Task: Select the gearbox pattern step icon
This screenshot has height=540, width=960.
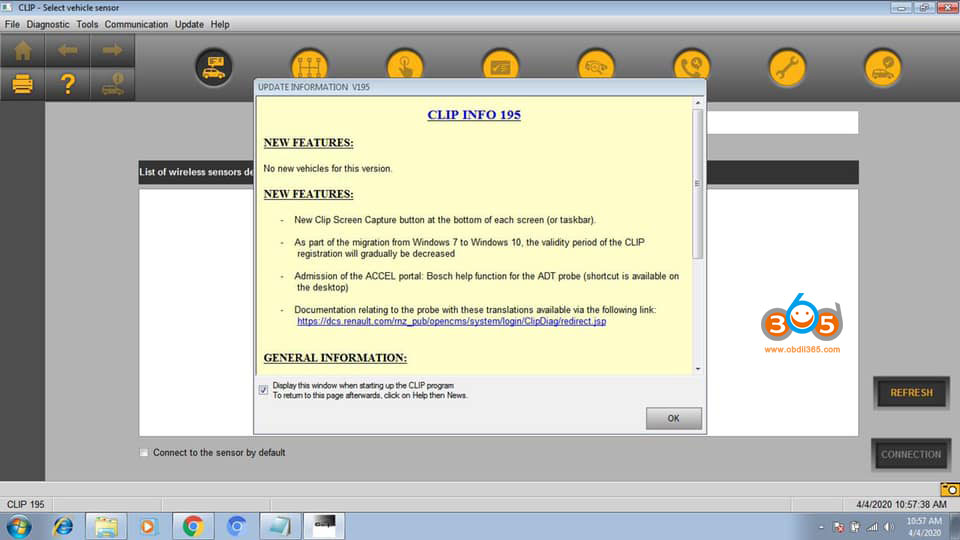Action: tap(309, 65)
